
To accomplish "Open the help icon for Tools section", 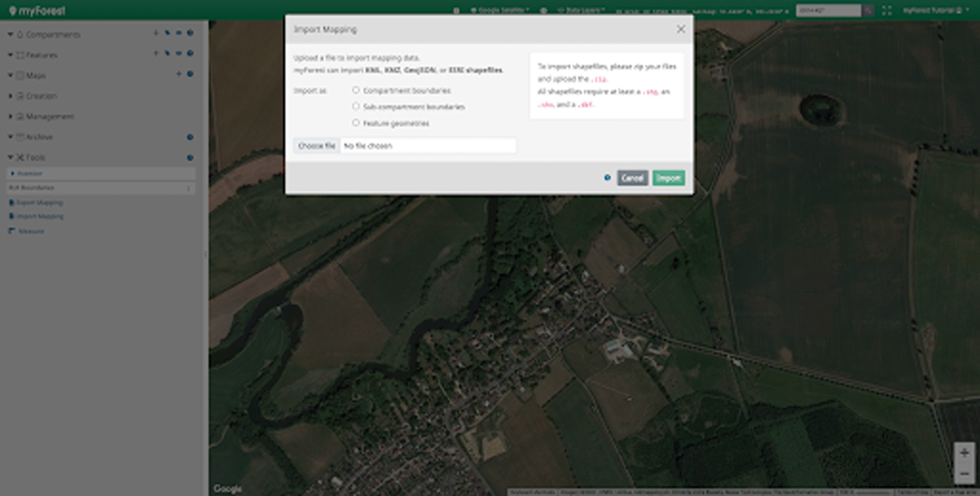I will point(189,157).
